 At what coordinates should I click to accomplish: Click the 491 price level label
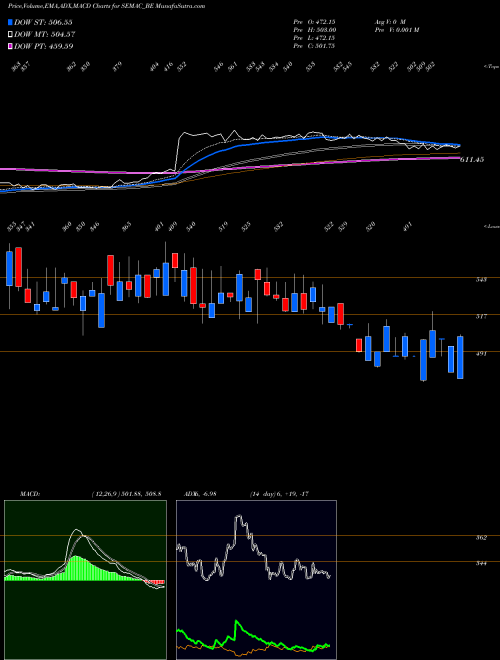click(481, 354)
